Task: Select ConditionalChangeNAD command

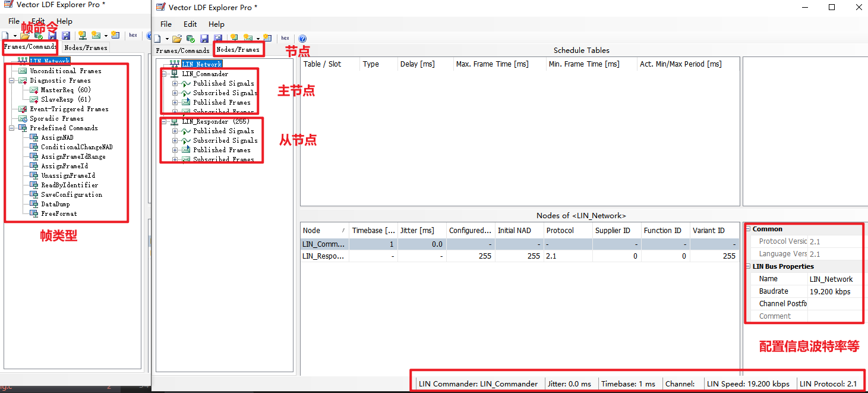Action: point(77,147)
